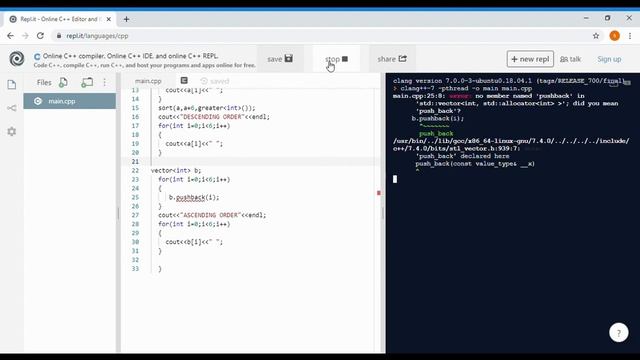Open Chrome three-dot menu

[x=630, y=36]
